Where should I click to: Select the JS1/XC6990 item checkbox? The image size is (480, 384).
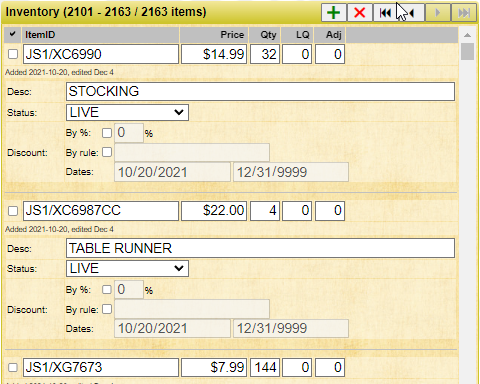pos(13,54)
